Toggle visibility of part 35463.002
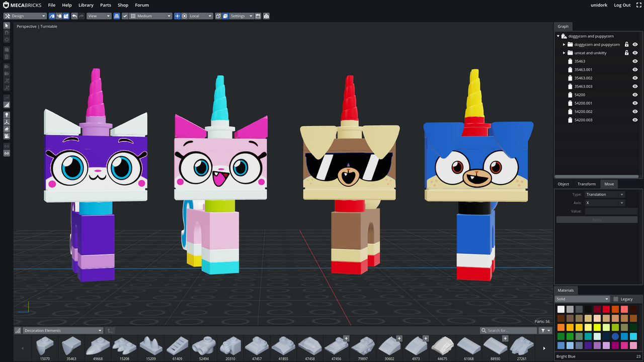644x362 pixels. 635,78
